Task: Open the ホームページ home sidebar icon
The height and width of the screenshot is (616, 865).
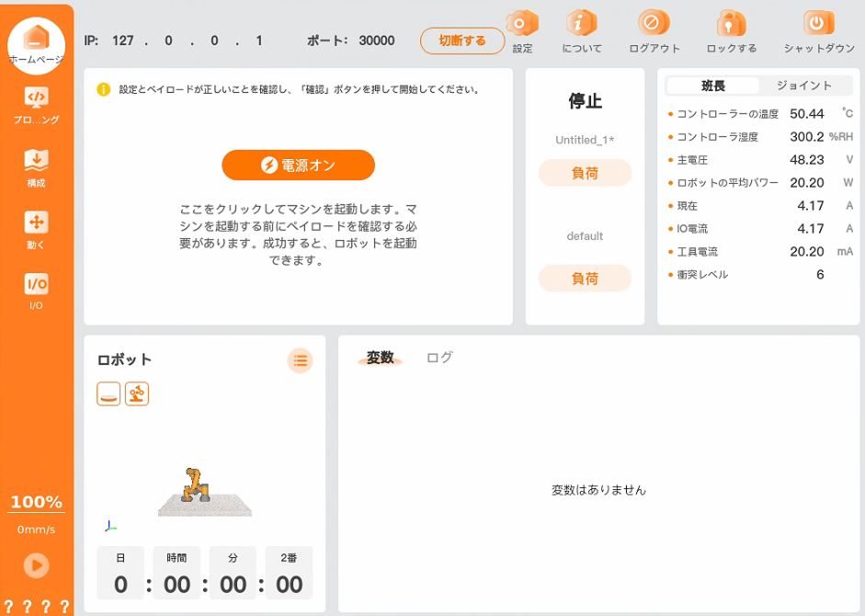Action: coord(36,40)
